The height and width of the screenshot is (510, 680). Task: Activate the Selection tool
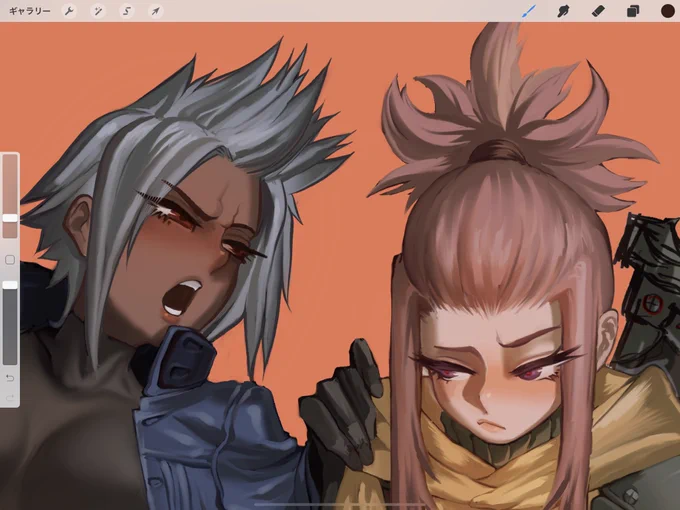click(x=127, y=11)
